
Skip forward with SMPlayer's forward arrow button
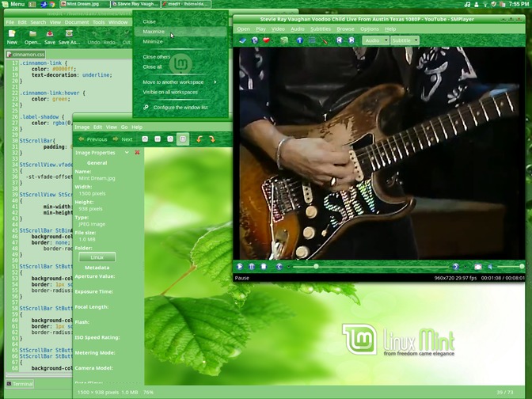pos(456,267)
